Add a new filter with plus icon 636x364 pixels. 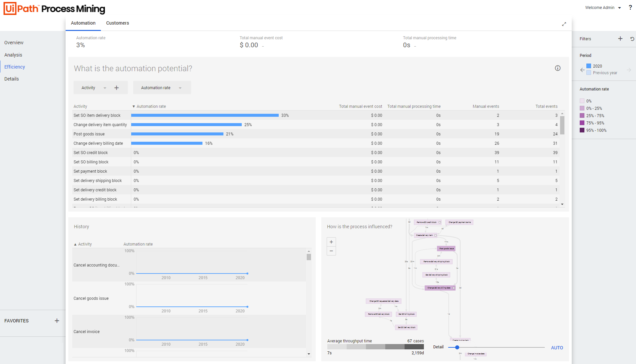(x=620, y=39)
